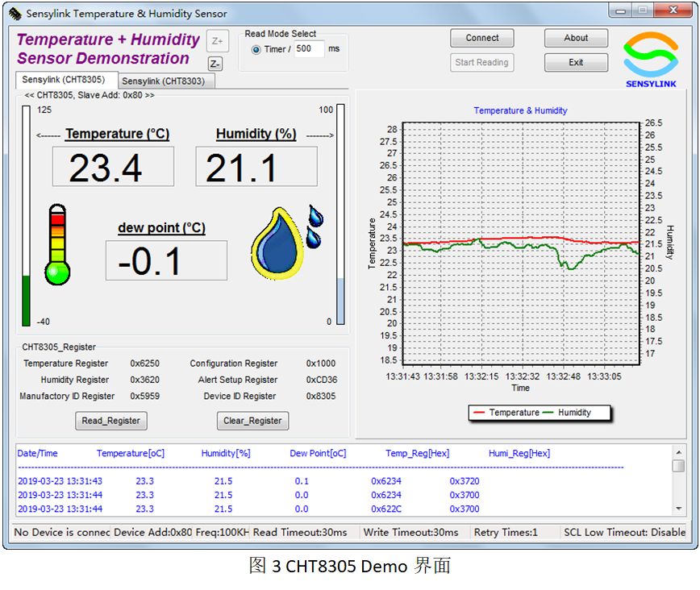The width and height of the screenshot is (700, 590).
Task: Click the Retry Times:1 status entry
Action: point(506,533)
